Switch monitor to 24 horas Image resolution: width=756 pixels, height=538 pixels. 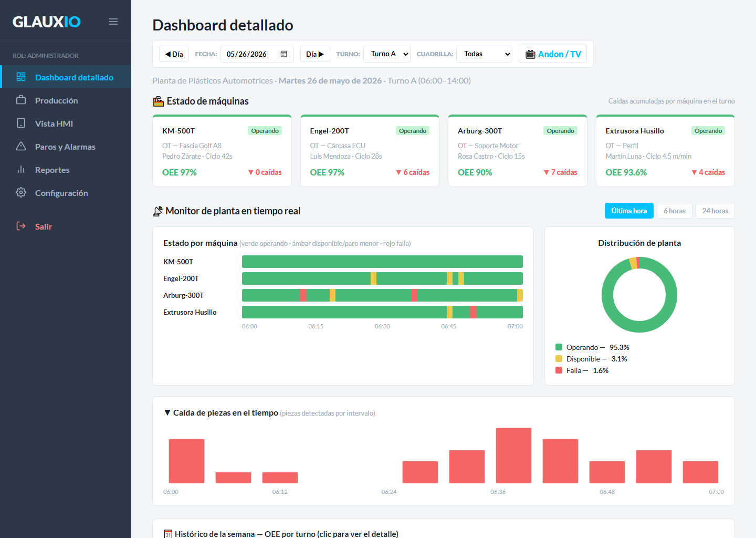(x=715, y=211)
